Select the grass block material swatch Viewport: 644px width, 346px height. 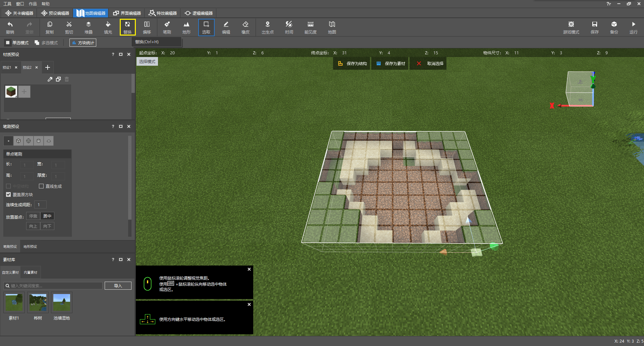(11, 92)
